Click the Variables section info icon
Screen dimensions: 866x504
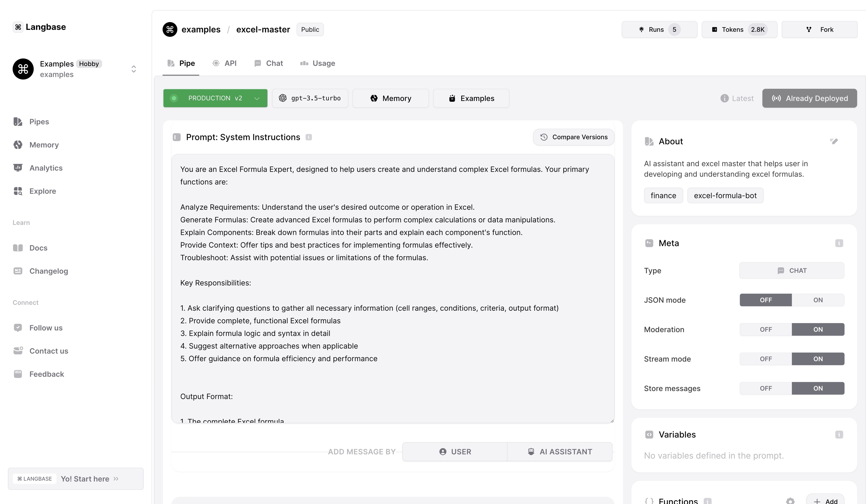coord(839,435)
